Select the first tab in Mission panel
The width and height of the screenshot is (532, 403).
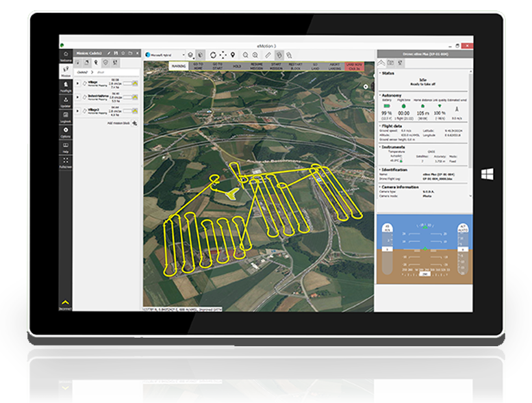(x=77, y=63)
